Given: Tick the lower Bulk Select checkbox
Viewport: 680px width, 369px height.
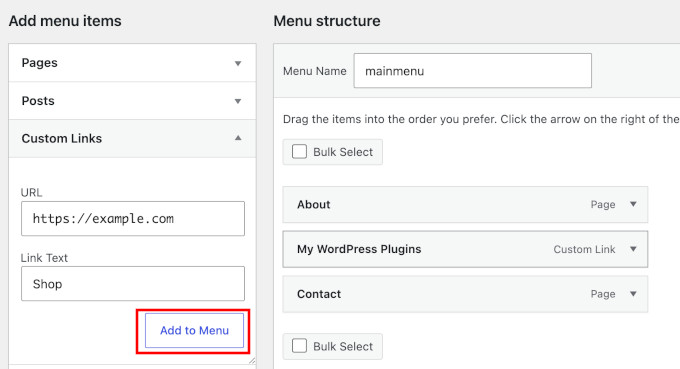Looking at the screenshot, I should click(299, 346).
